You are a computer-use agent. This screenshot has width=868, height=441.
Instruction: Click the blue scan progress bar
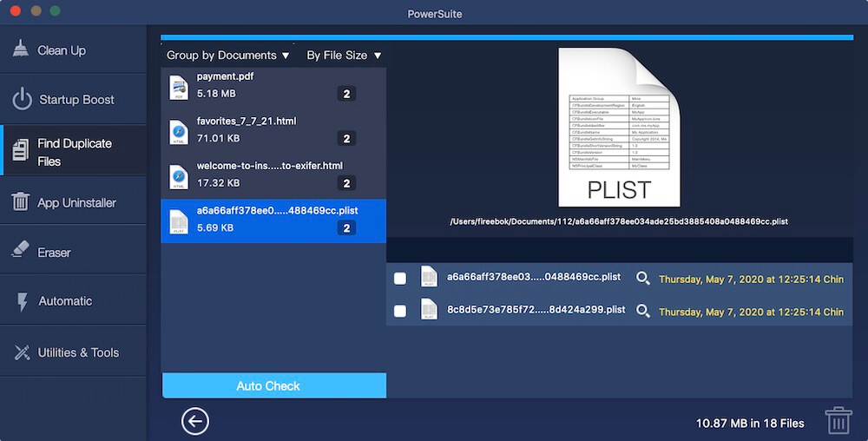coord(507,37)
